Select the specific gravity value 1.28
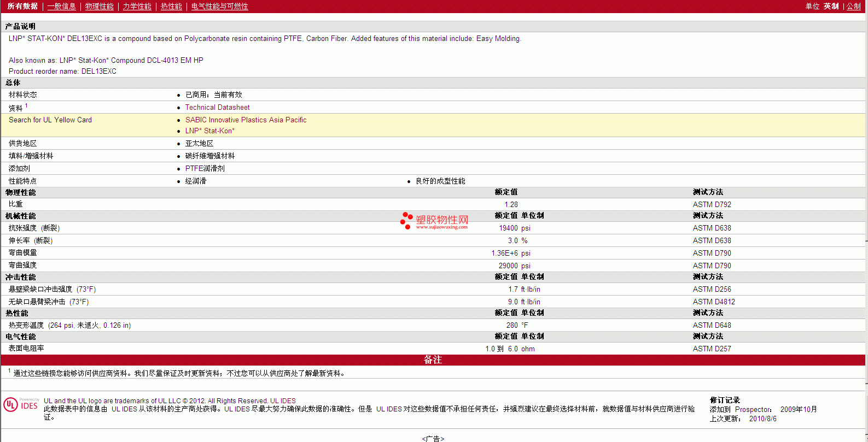 [x=511, y=205]
